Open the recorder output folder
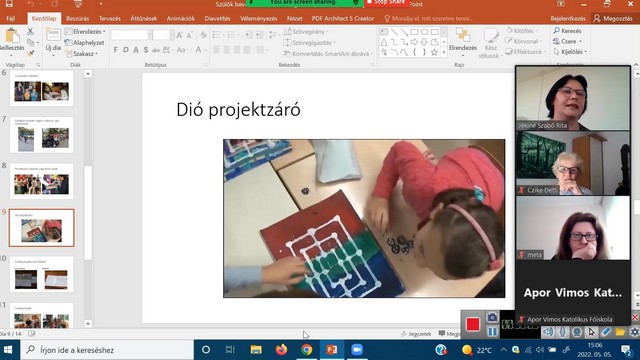Viewport: 640px width, 360px height. [620, 332]
